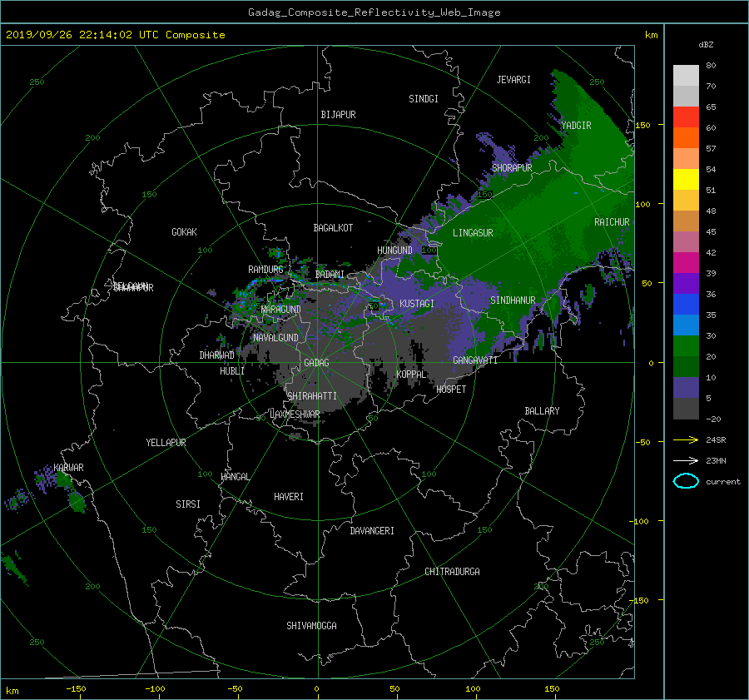Click the CHITRADURGA city label
The height and width of the screenshot is (700, 749).
click(452, 572)
